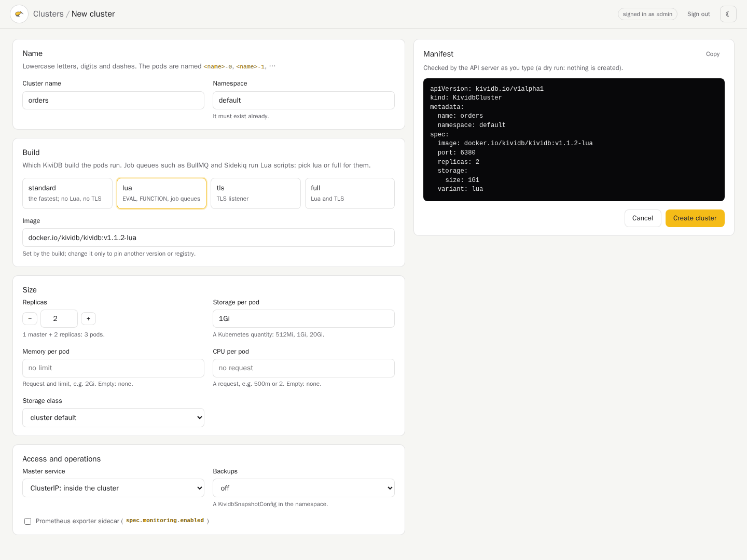Screen dimensions: 747x560
Task: Select the standard build option
Action: tap(67, 193)
